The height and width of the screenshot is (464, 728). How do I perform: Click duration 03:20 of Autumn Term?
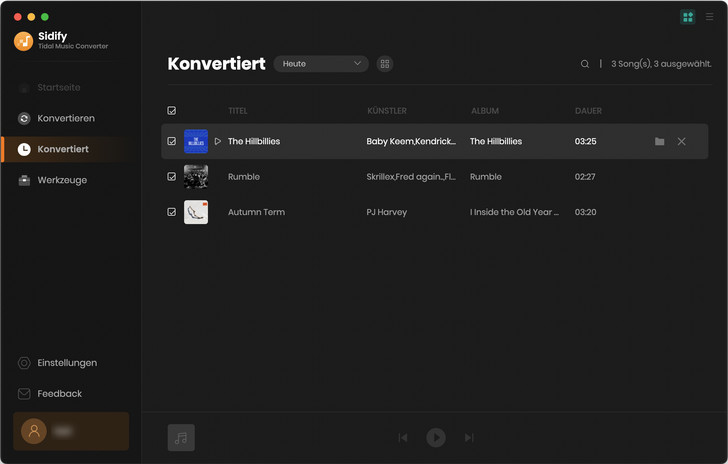point(585,212)
